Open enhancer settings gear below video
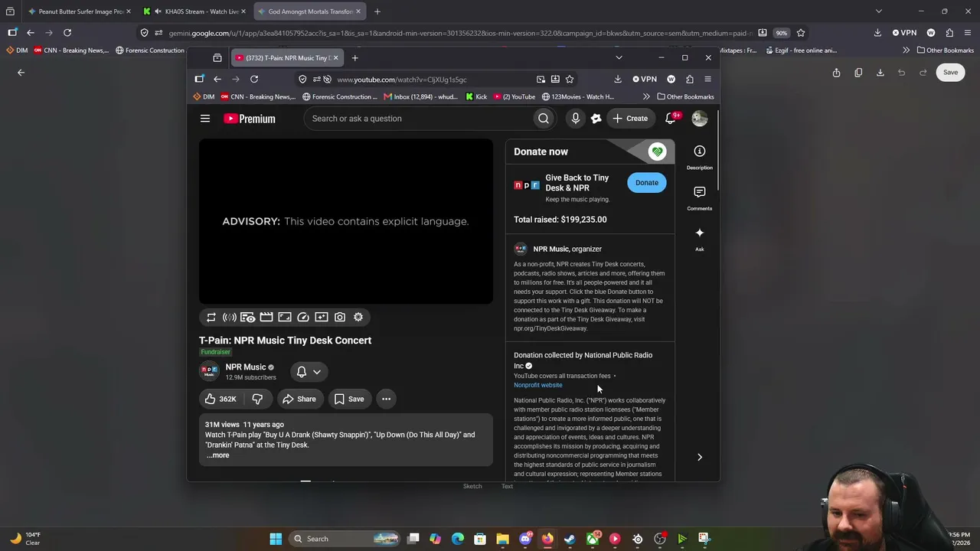 tap(358, 317)
